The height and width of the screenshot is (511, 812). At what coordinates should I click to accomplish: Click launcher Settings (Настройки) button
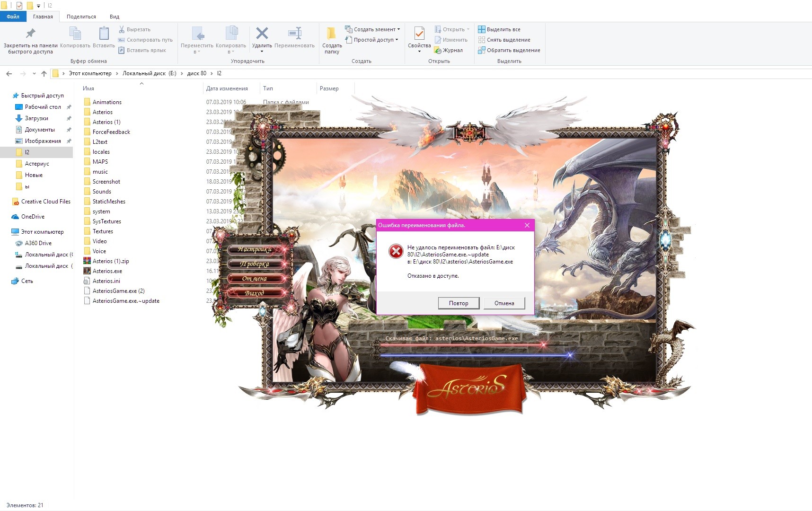[x=255, y=249]
